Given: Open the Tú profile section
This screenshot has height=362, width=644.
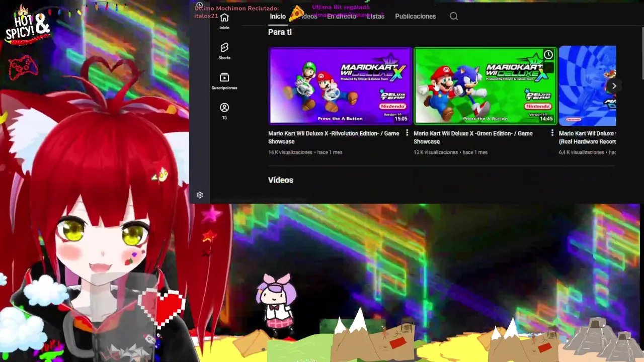Looking at the screenshot, I should click(224, 111).
